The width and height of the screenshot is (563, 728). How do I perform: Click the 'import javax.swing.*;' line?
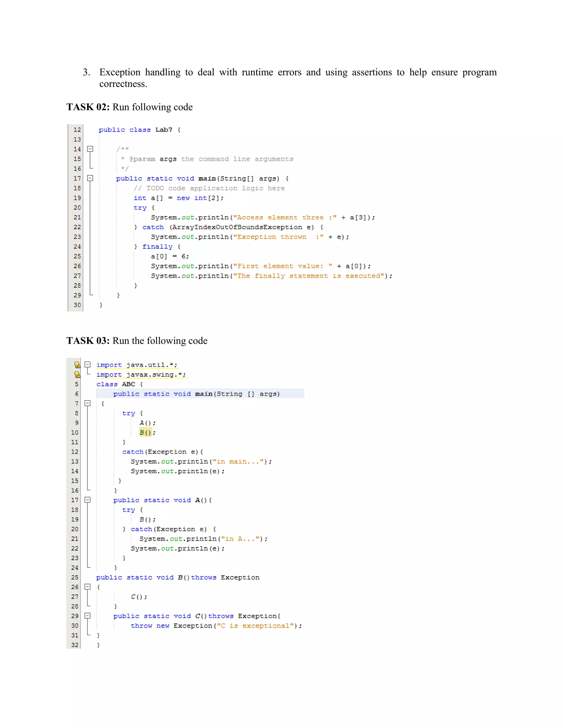pyautogui.click(x=141, y=375)
